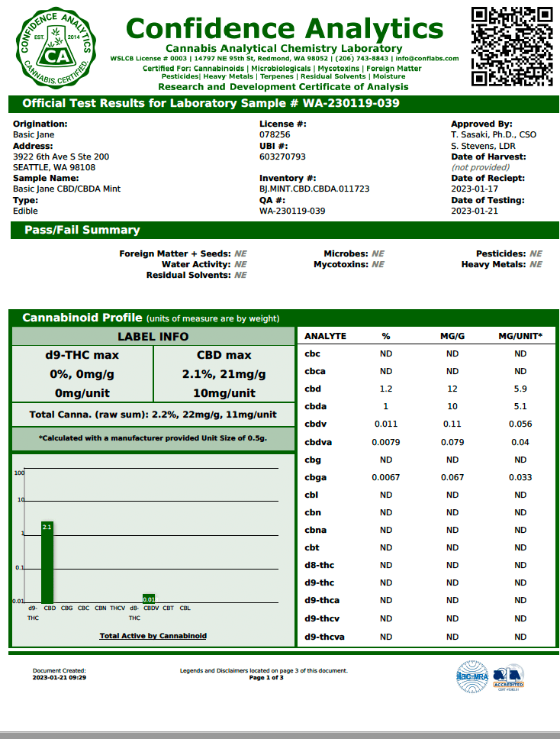Click the ilac-MRA accreditation logo

[472, 676]
